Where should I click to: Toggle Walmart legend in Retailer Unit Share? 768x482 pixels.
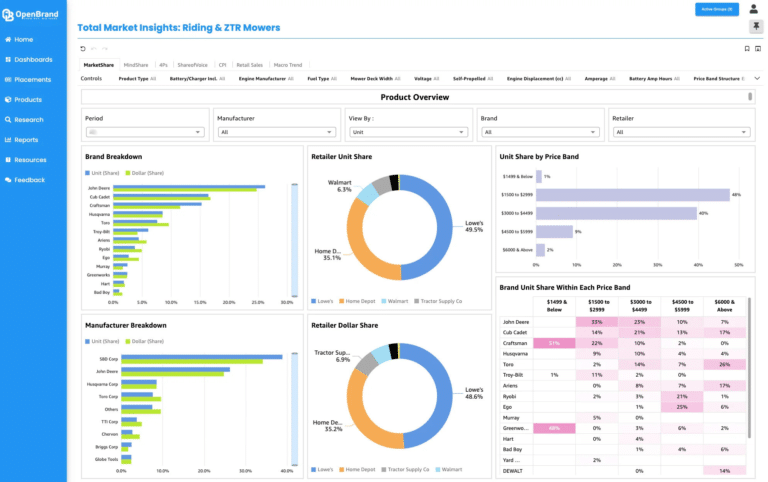(x=394, y=301)
